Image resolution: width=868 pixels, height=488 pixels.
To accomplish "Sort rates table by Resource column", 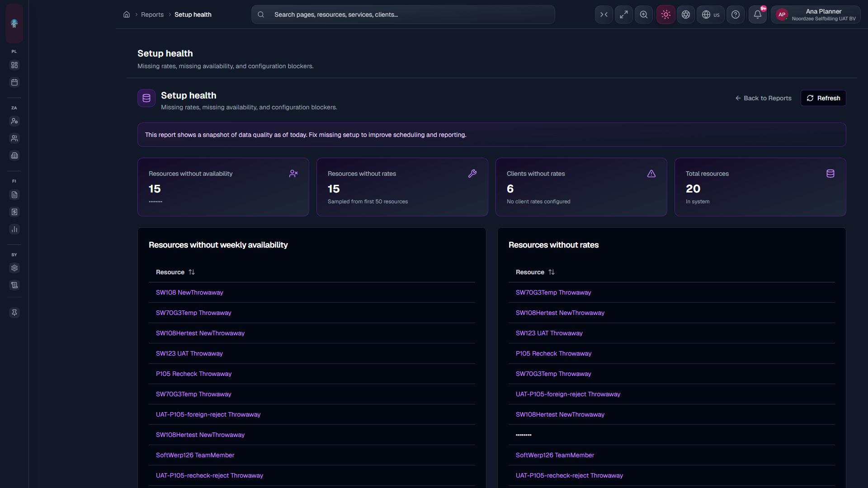I will pyautogui.click(x=535, y=272).
